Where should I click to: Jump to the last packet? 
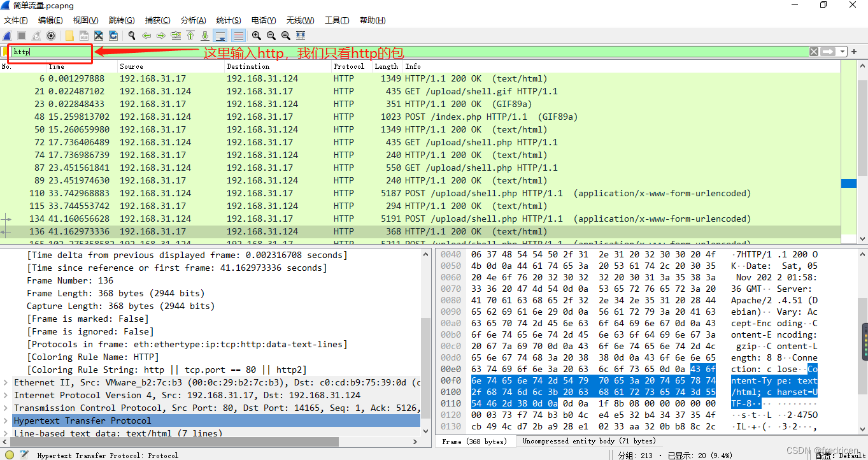click(205, 36)
